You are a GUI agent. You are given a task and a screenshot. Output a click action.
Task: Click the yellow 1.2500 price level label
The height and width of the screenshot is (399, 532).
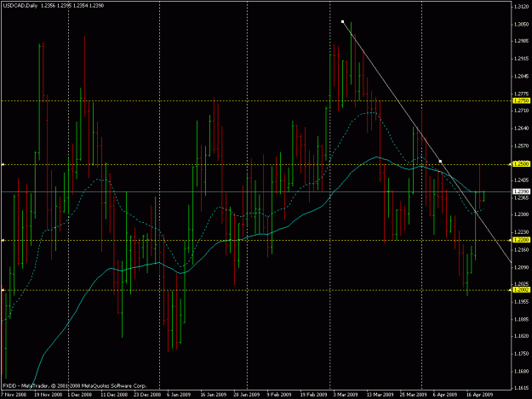click(x=522, y=164)
